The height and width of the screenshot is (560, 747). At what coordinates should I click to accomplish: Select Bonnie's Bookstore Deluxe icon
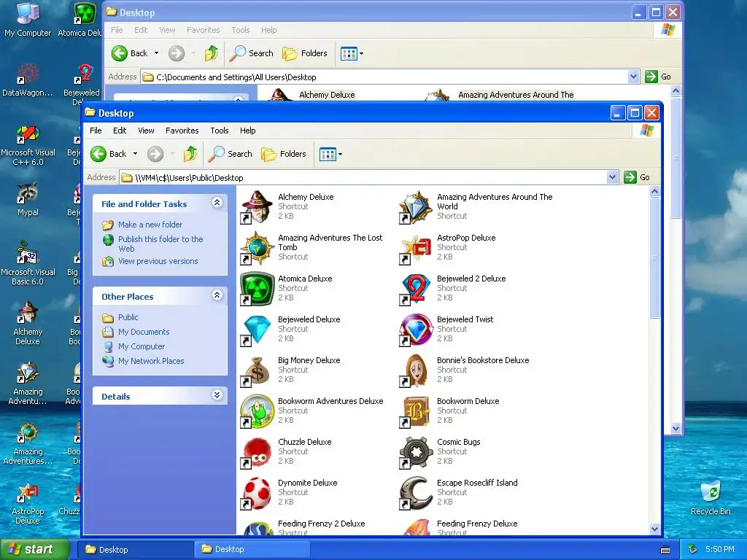click(x=416, y=370)
